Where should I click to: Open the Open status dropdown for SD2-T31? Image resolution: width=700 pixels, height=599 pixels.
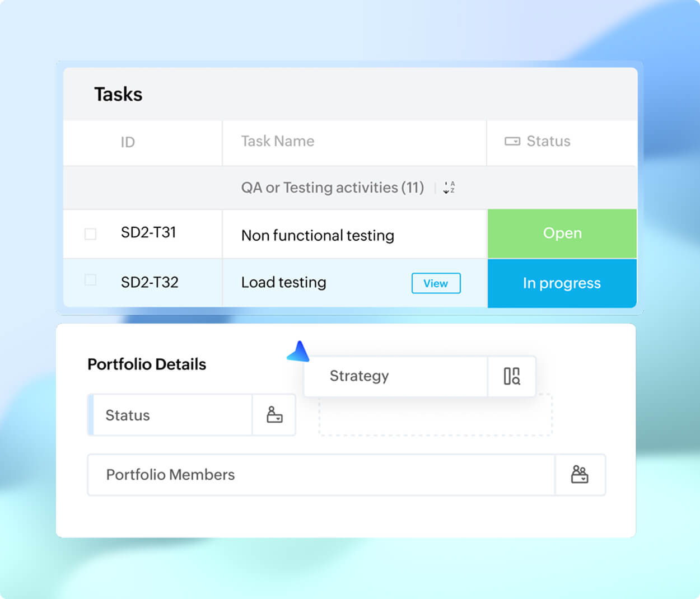coord(562,233)
